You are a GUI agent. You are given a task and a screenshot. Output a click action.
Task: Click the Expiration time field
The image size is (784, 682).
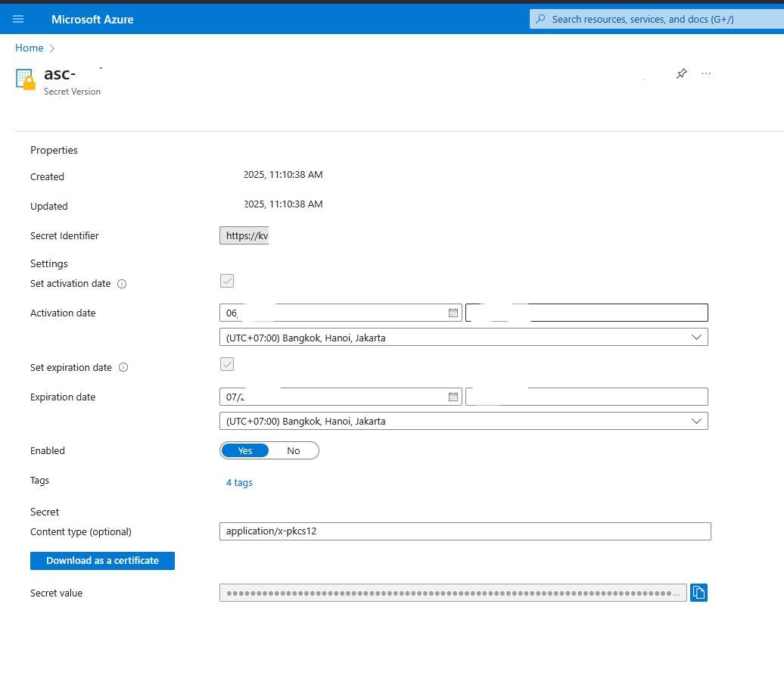click(586, 397)
